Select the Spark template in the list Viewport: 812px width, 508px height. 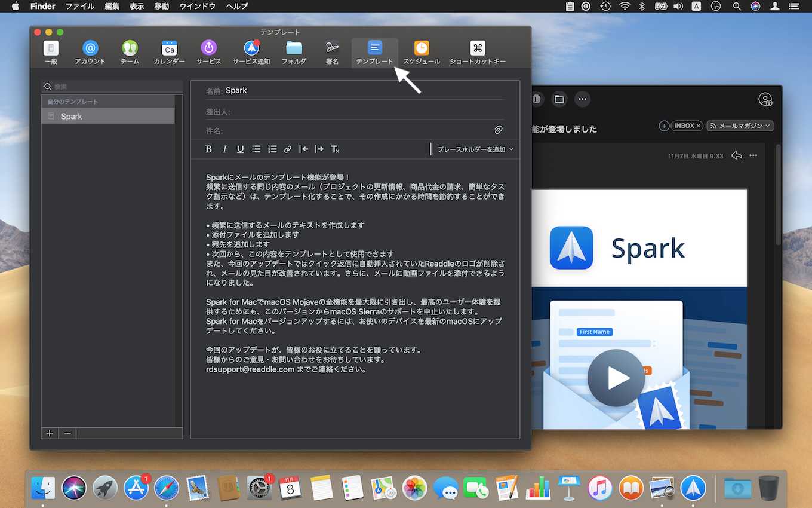108,116
